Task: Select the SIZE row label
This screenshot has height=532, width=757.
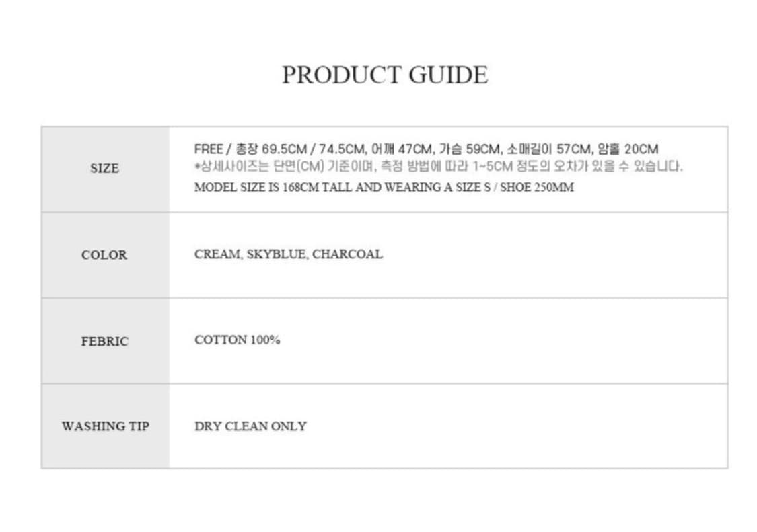Action: click(104, 169)
